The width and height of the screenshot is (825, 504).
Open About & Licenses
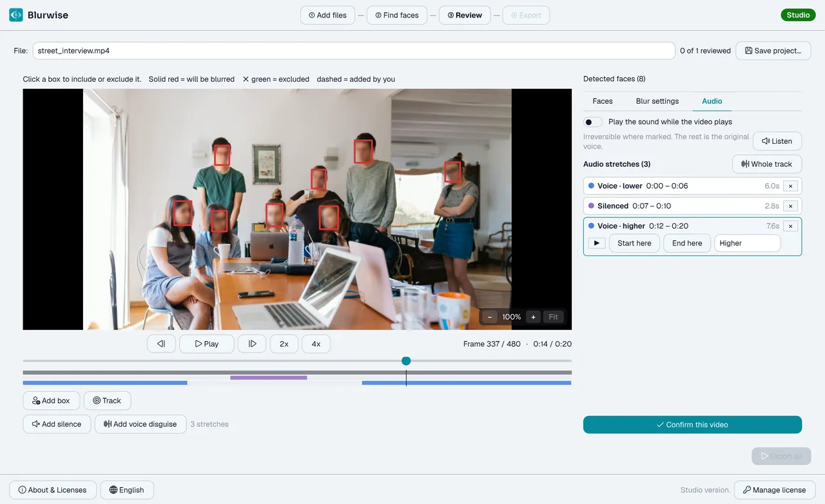53,490
